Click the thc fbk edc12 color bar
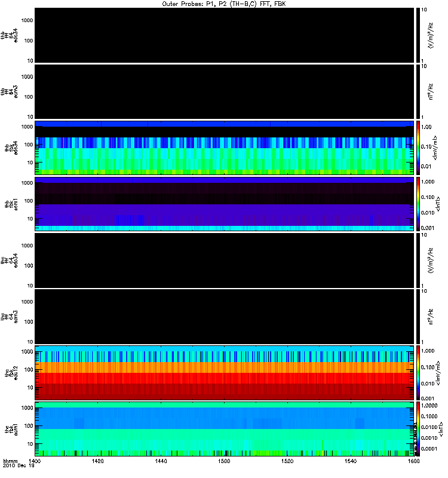The height and width of the screenshot is (478, 448). click(418, 372)
